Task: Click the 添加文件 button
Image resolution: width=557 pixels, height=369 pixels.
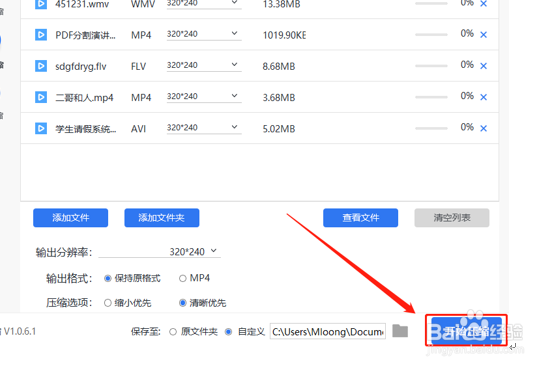Action: tap(71, 218)
